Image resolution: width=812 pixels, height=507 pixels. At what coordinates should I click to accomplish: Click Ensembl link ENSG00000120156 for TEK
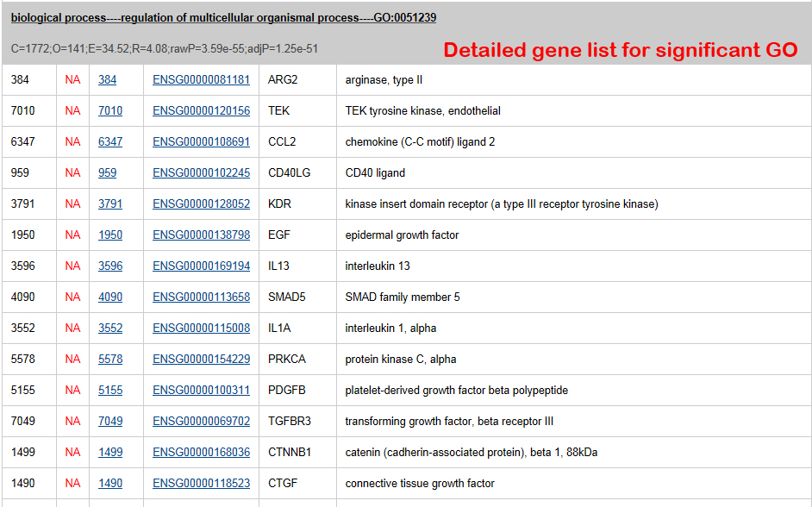[201, 111]
